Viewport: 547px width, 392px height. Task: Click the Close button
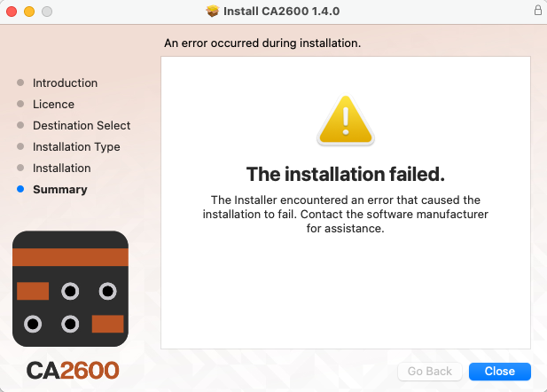pyautogui.click(x=499, y=371)
